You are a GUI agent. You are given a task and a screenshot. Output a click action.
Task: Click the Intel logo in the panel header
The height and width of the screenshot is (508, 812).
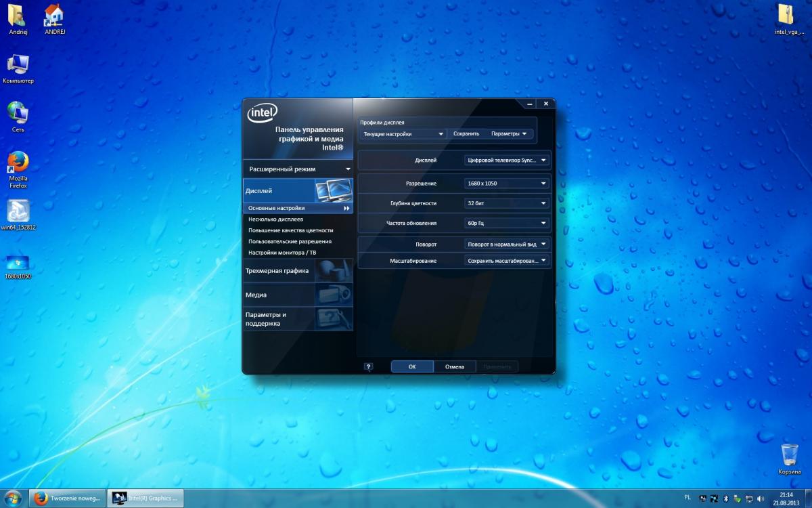[262, 113]
